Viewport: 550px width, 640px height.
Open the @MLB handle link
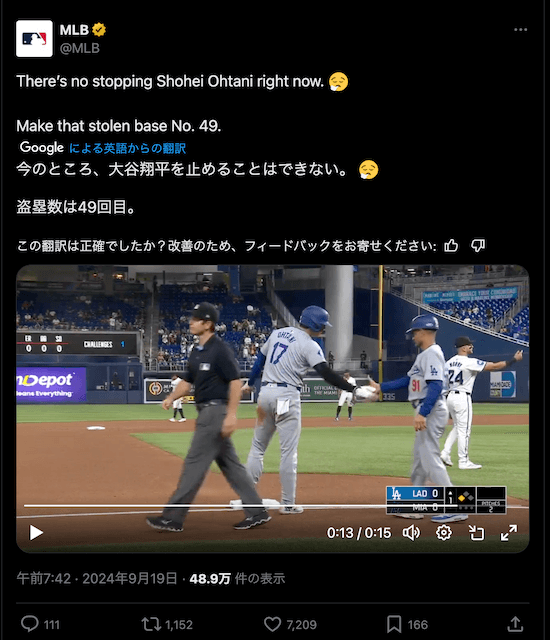pos(80,48)
